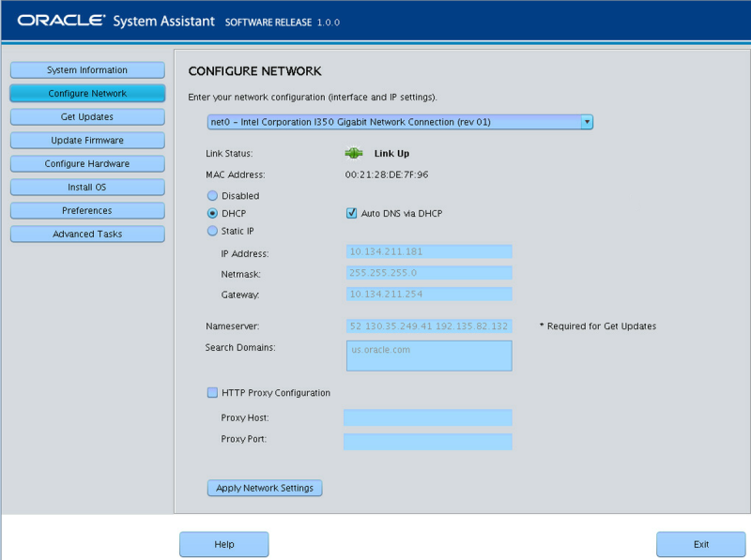
Task: Open the Get Updates section
Action: tap(87, 117)
